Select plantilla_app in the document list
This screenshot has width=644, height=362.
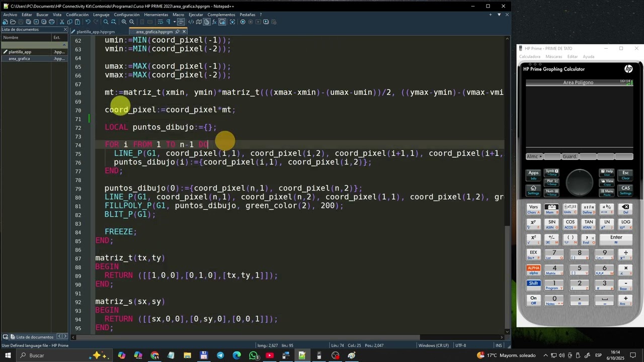click(20, 52)
